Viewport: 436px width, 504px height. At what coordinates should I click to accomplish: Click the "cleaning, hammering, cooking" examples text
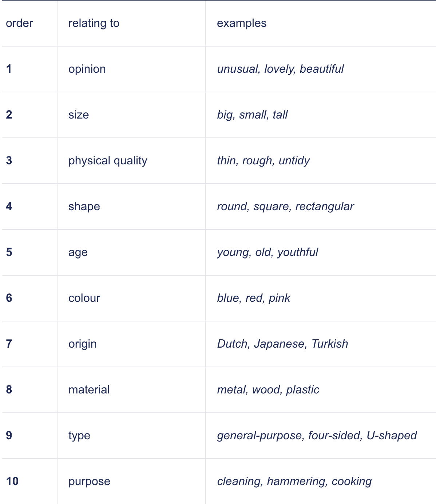[294, 481]
